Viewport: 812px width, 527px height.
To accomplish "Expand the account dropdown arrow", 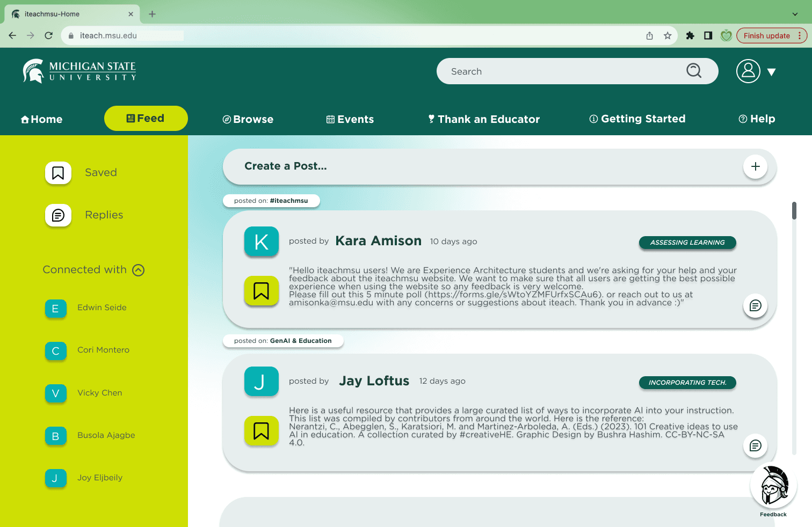I will pos(772,72).
